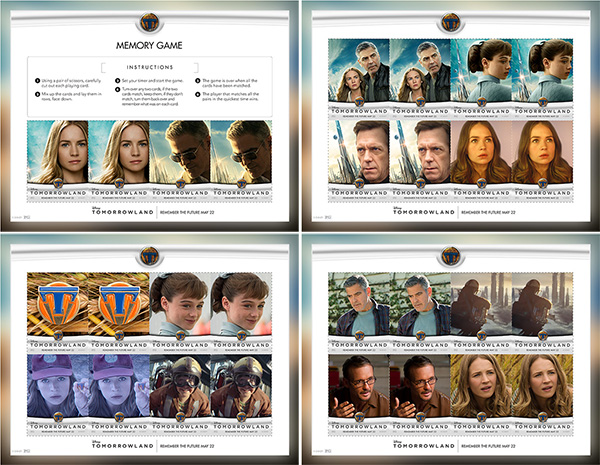Select left card of ponytail girl in profile

[481, 78]
